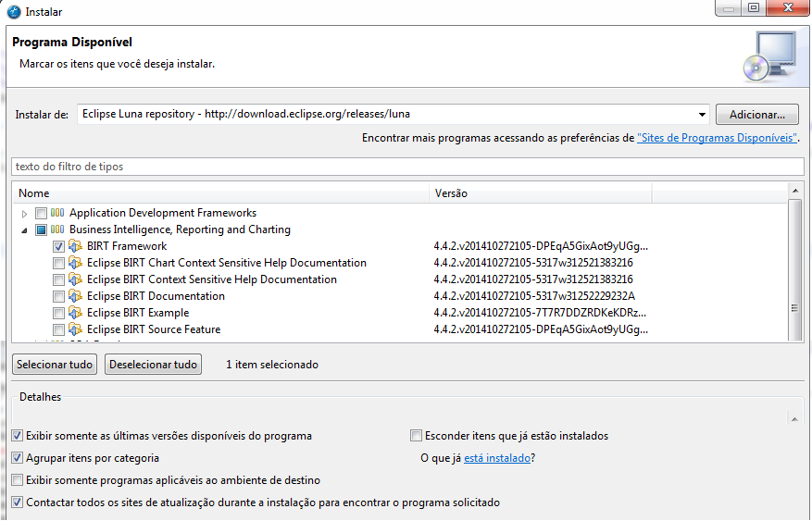Click the feature icon next to Eclipse BIRT Example

(x=76, y=313)
